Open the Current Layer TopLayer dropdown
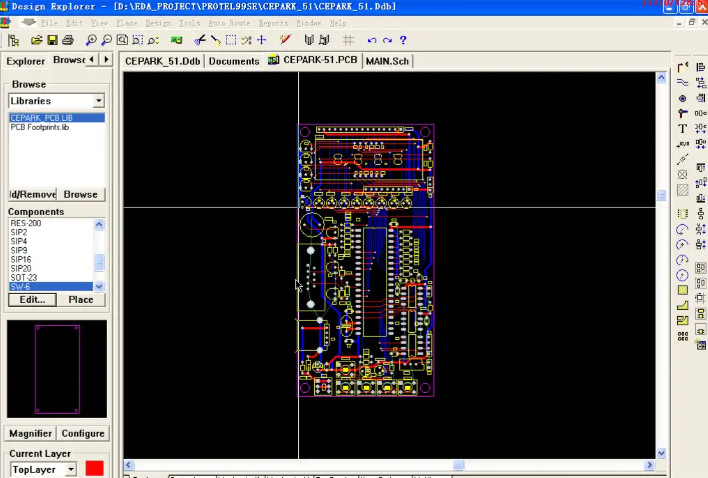 pos(70,469)
